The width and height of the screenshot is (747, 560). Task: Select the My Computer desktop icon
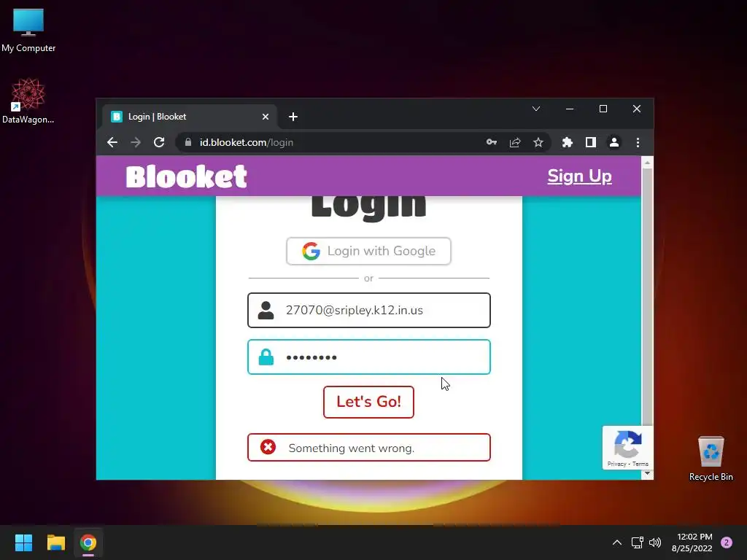point(28,31)
